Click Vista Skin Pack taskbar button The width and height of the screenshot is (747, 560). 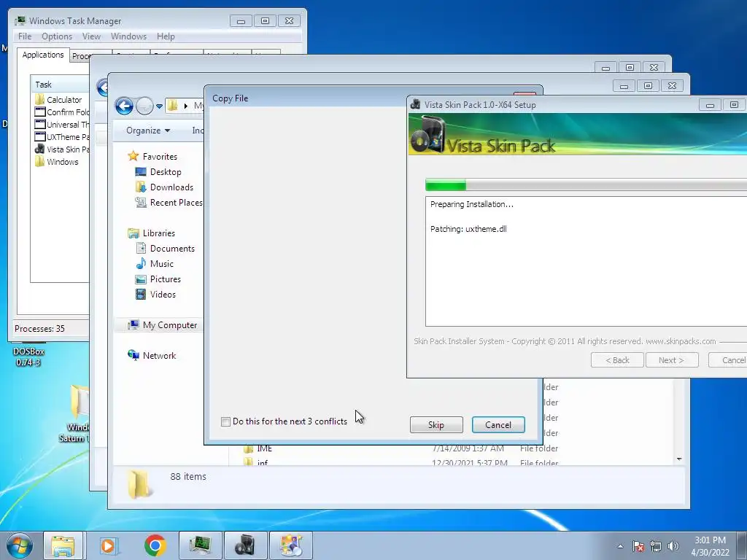tap(245, 545)
